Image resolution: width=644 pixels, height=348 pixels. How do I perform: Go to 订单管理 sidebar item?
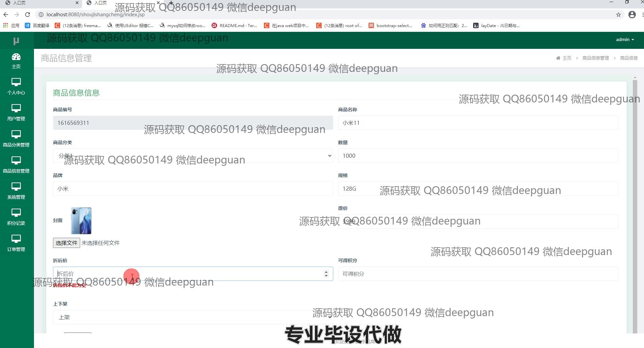[x=16, y=244]
